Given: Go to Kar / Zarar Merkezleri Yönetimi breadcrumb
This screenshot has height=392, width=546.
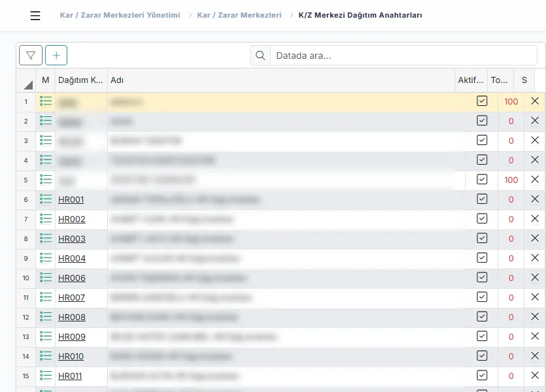Looking at the screenshot, I should coord(120,15).
